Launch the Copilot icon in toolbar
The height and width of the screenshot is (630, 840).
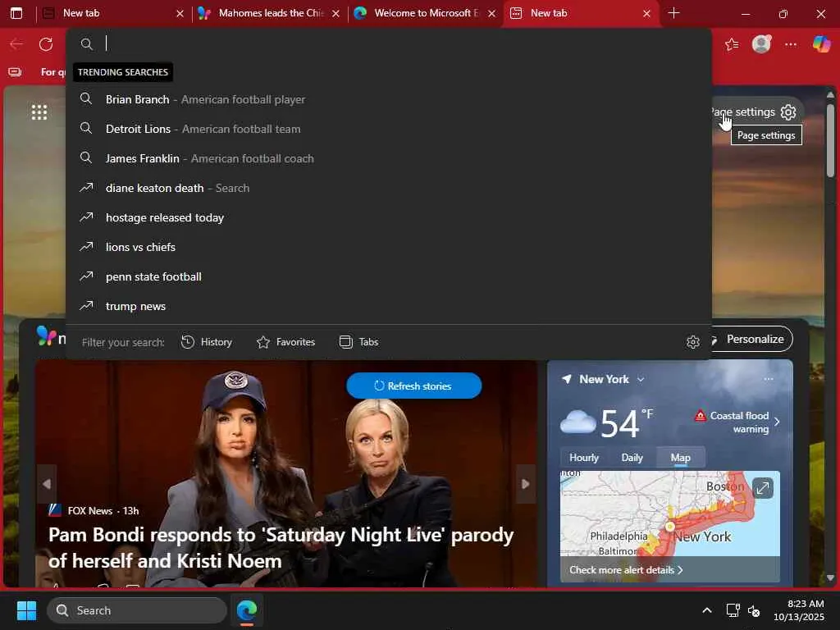[x=821, y=44]
